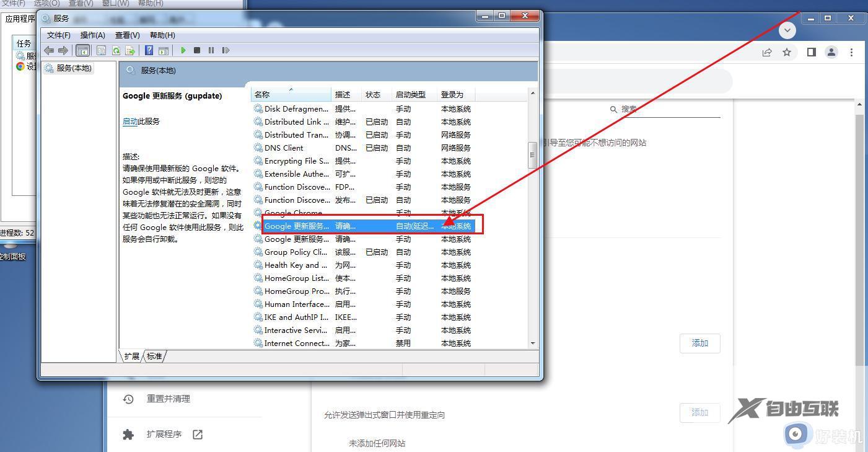The image size is (868, 452).
Task: Sort by the 描述 column header
Action: pyautogui.click(x=347, y=94)
